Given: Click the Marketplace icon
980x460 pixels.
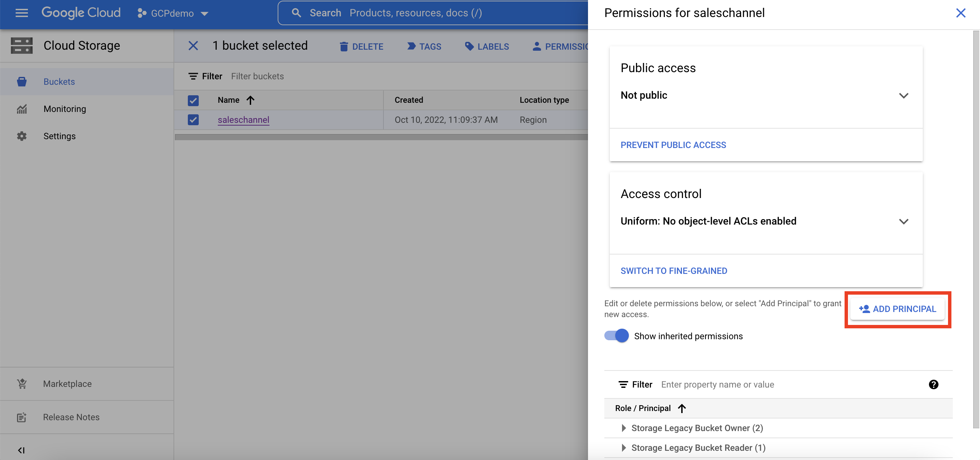Looking at the screenshot, I should coord(22,383).
